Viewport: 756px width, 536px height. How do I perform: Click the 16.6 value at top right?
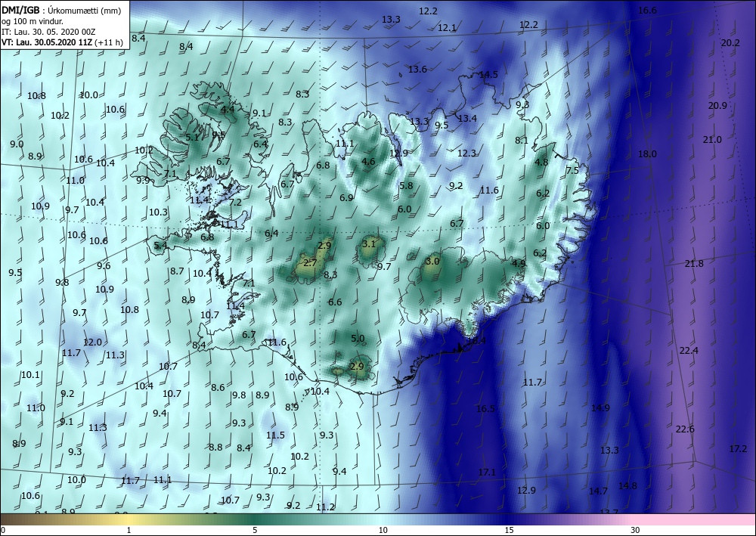pyautogui.click(x=647, y=11)
